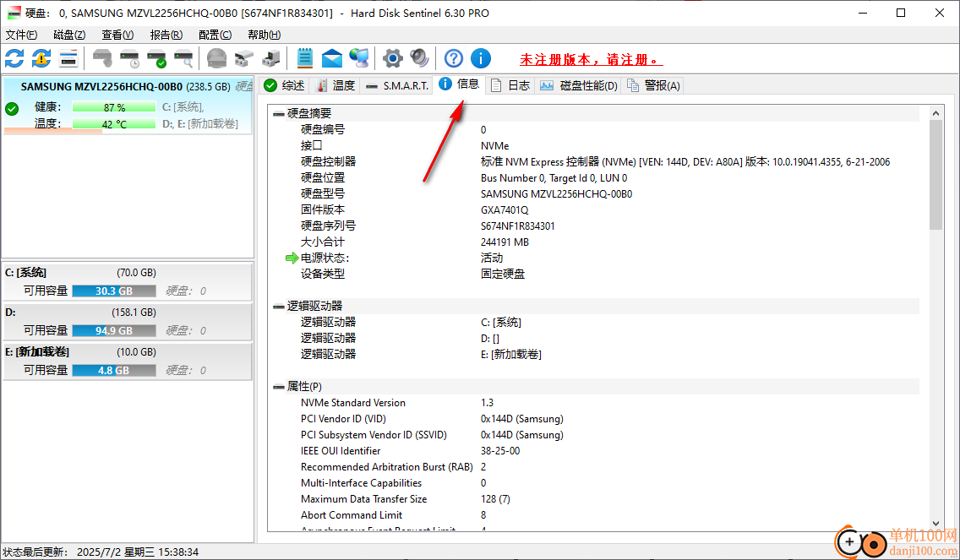Click the NVMe Standard Version row label
The image size is (960, 560).
tap(352, 403)
